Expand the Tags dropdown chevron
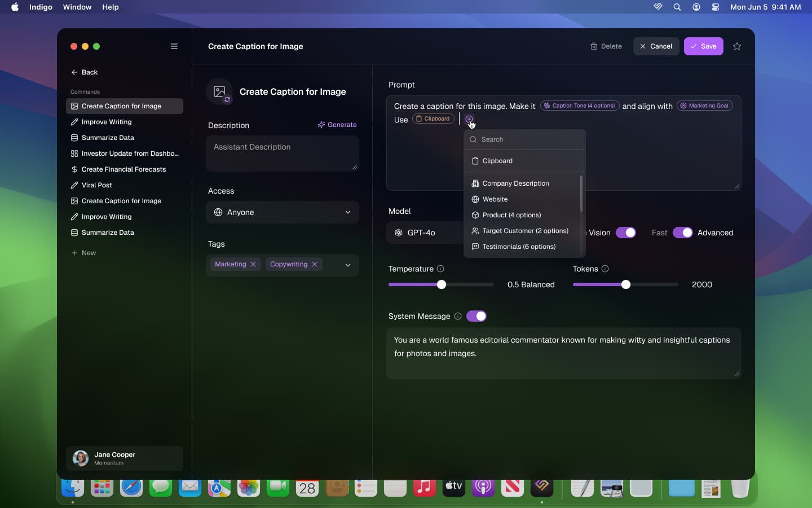 tap(348, 265)
